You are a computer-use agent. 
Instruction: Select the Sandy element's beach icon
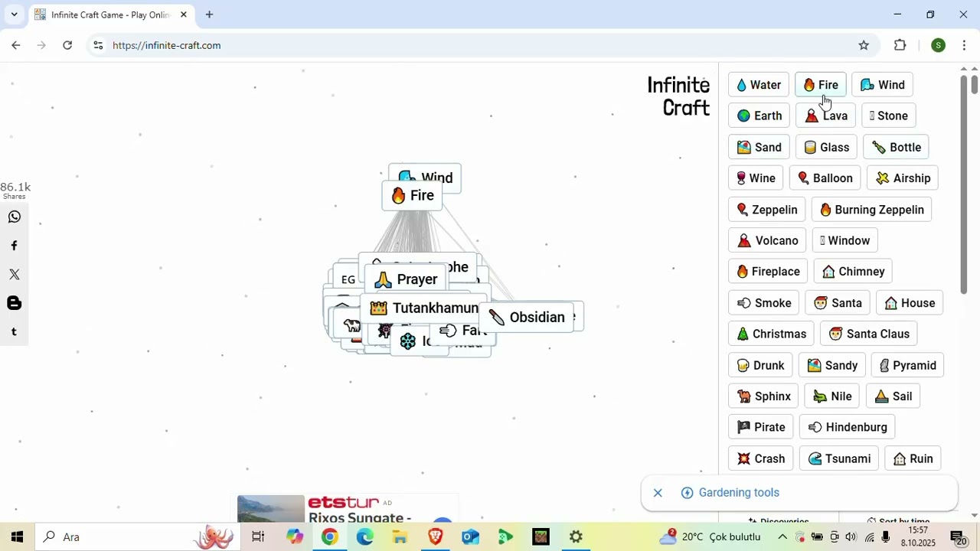814,366
